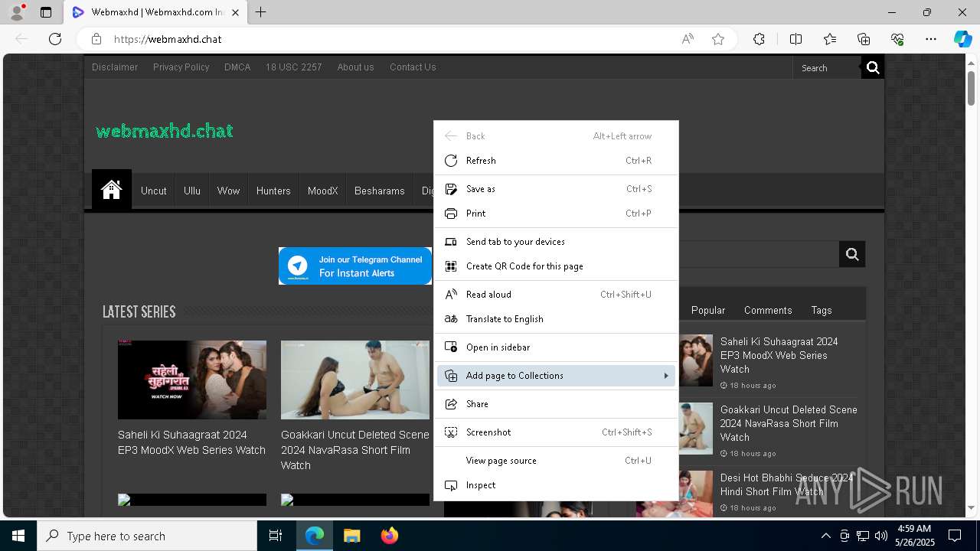Open the About us link
The width and height of the screenshot is (980, 551).
pyautogui.click(x=355, y=67)
